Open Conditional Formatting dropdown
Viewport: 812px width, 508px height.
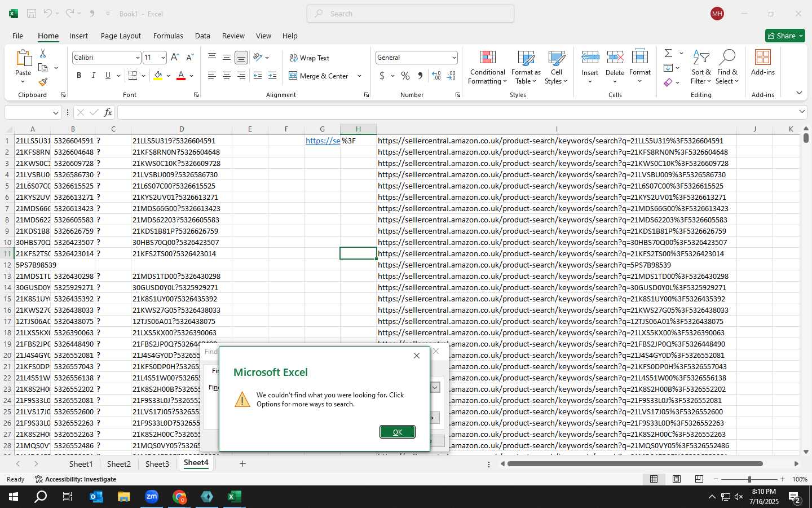pyautogui.click(x=487, y=68)
